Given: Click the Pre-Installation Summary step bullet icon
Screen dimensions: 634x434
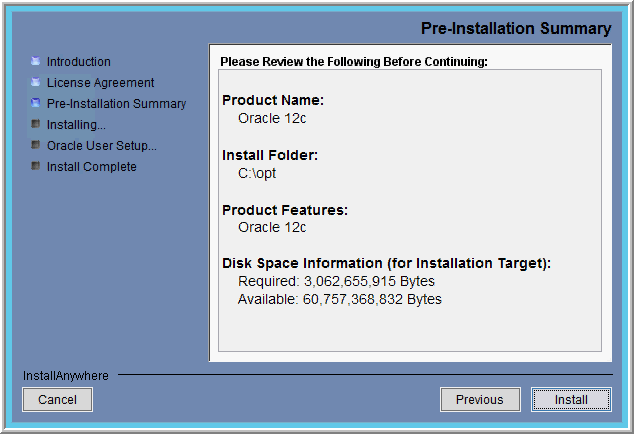Looking at the screenshot, I should pyautogui.click(x=36, y=103).
